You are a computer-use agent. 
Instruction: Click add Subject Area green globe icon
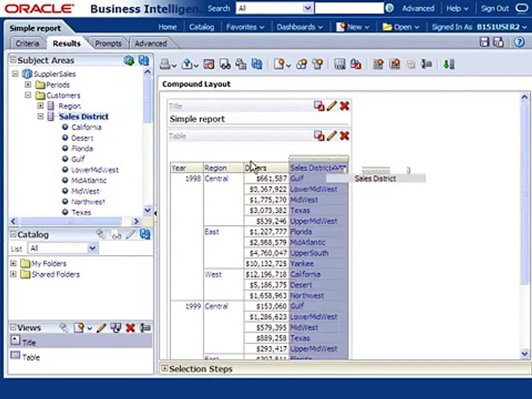pyautogui.click(x=129, y=60)
